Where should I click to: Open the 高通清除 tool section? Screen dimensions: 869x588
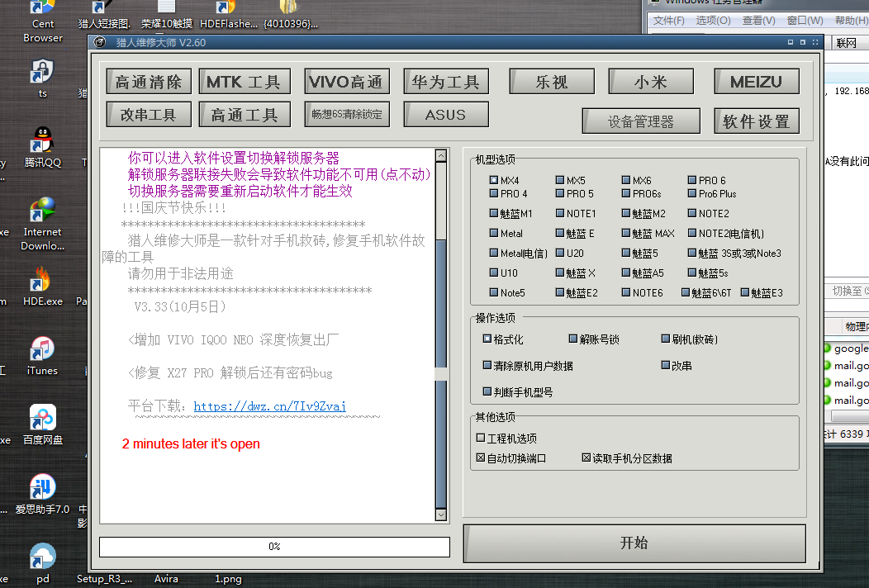click(149, 82)
